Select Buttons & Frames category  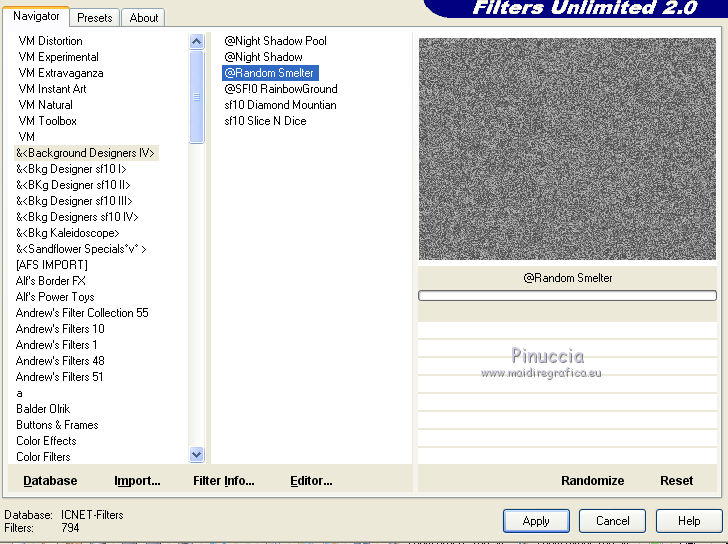[x=57, y=425]
